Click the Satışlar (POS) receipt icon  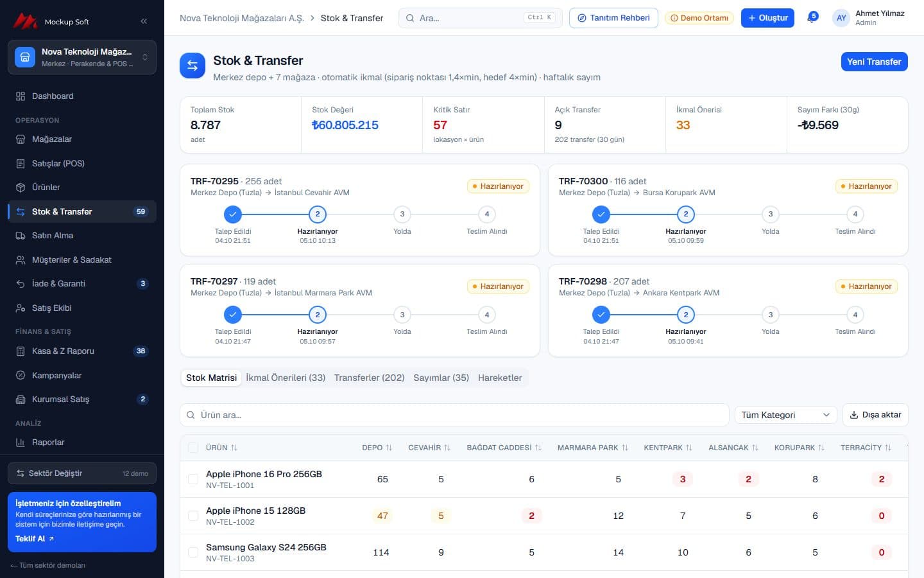(21, 164)
